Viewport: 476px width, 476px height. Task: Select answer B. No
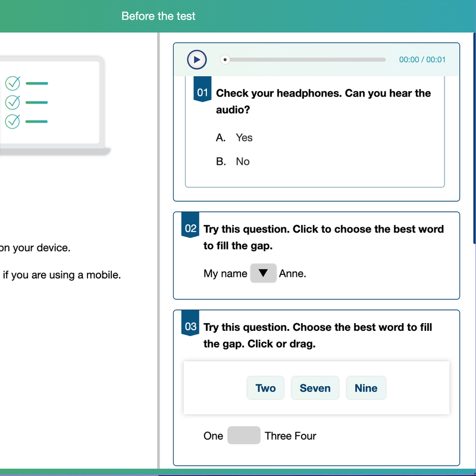233,161
